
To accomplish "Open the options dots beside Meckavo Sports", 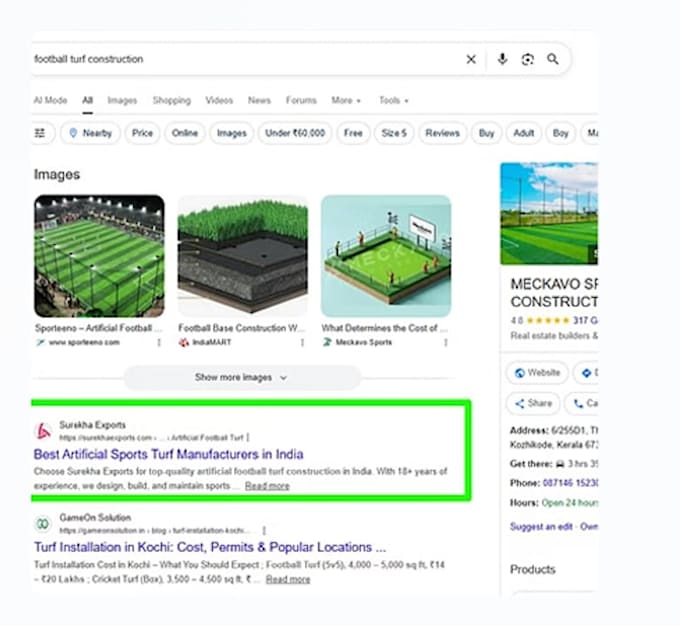I will point(445,342).
